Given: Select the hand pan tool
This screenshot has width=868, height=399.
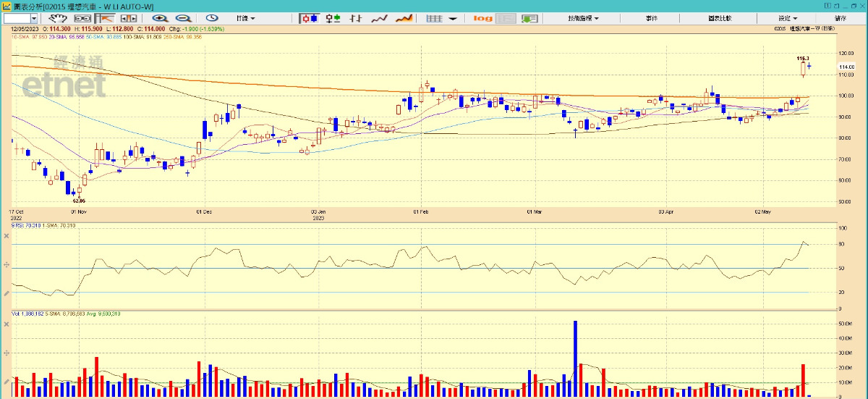Looking at the screenshot, I should (x=58, y=18).
